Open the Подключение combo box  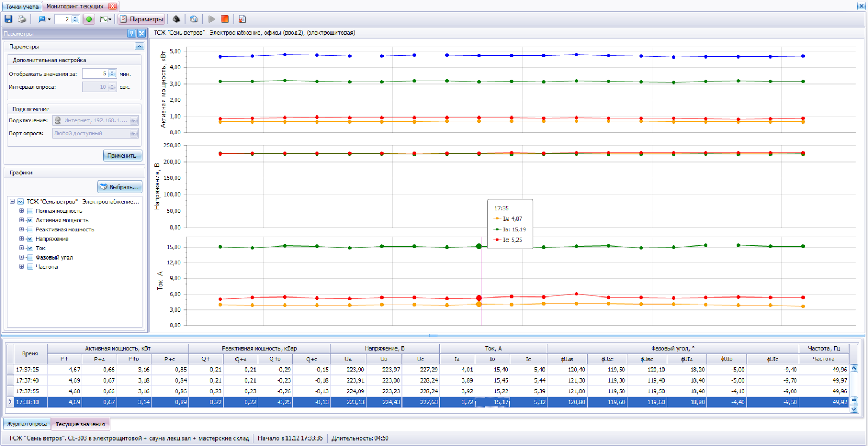coord(95,120)
